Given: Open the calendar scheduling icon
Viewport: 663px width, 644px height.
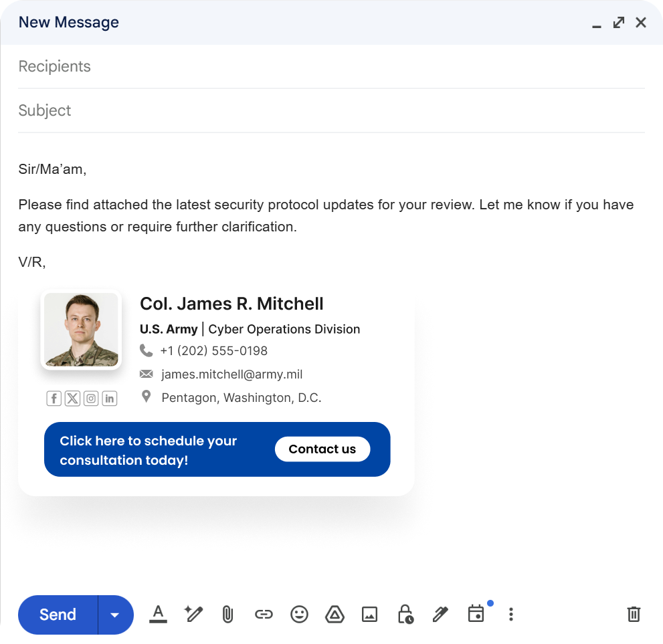Looking at the screenshot, I should [x=476, y=614].
